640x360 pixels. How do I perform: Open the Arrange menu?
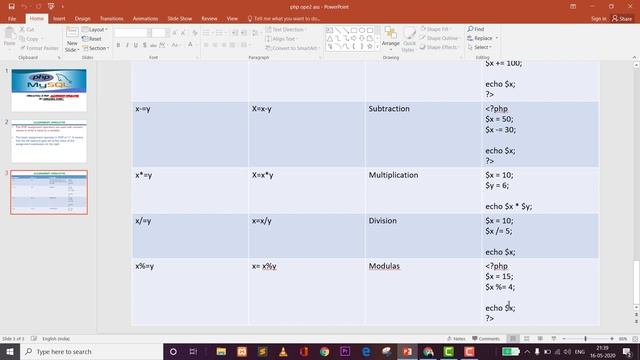391,39
